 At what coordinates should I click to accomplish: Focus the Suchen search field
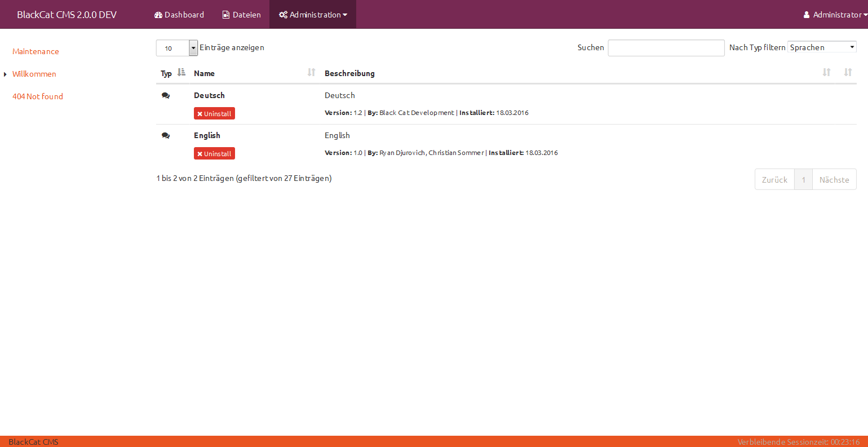point(666,48)
